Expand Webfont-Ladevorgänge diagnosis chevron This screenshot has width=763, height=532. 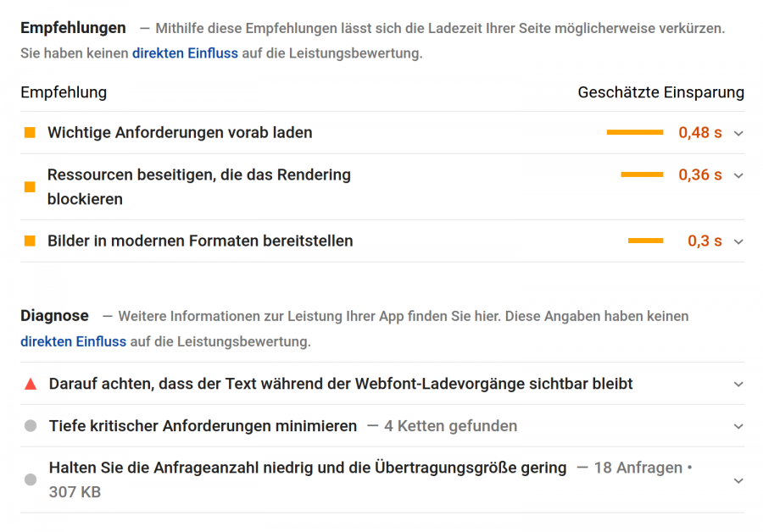738,384
